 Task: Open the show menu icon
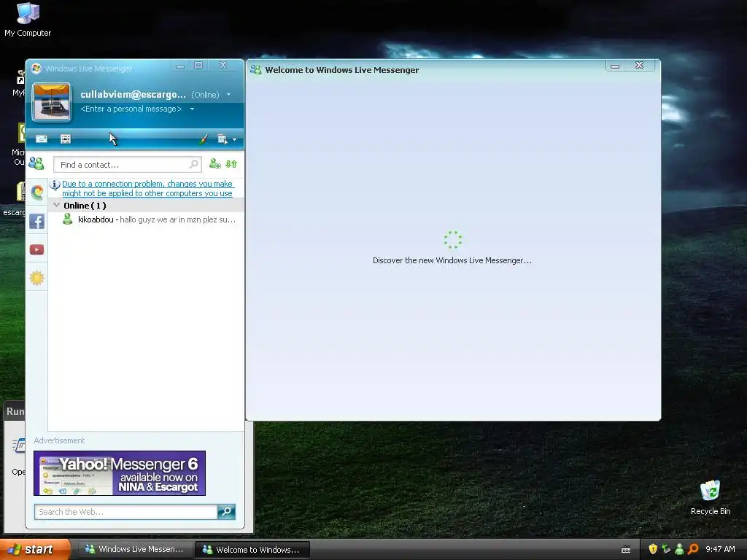pyautogui.click(x=222, y=139)
